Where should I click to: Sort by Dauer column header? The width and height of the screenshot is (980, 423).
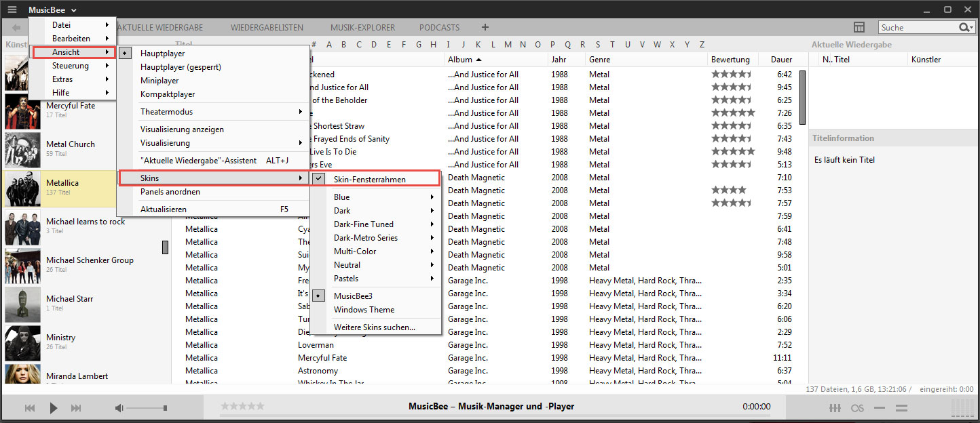pos(781,60)
